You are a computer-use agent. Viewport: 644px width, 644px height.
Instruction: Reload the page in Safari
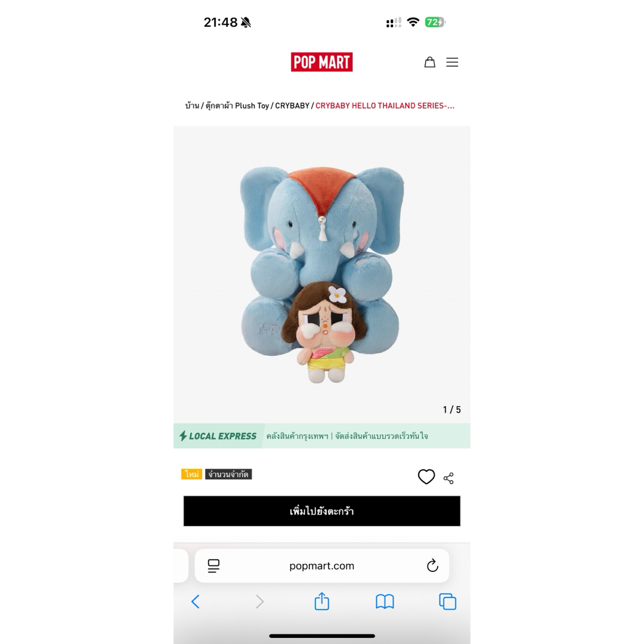(x=432, y=565)
